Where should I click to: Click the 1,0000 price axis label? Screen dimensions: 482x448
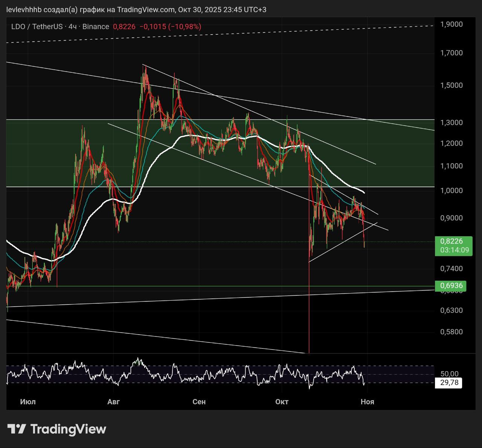pyautogui.click(x=451, y=191)
